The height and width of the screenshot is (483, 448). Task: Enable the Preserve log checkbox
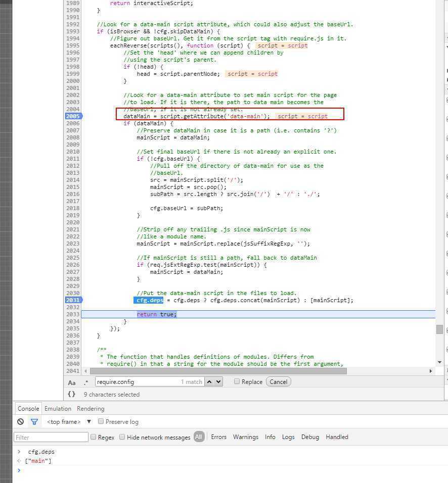point(101,421)
